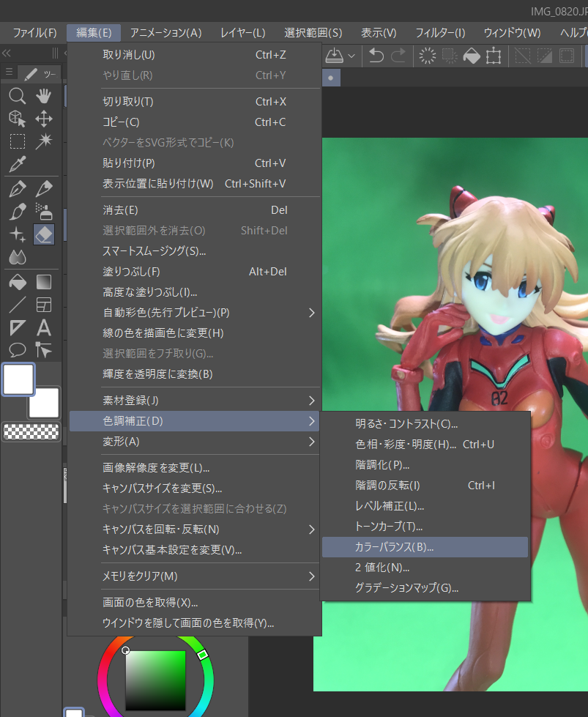
Task: Select the Pencil tool
Action: pos(44,189)
